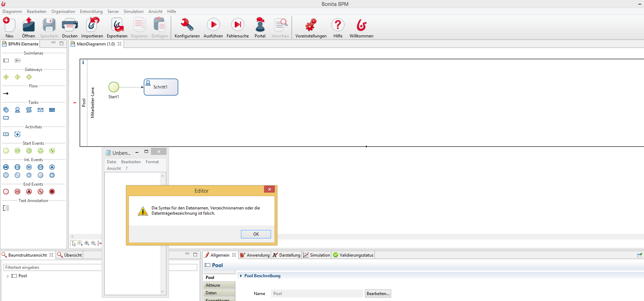Click the Bearbeiten... button next to Name
This screenshot has height=301, width=644.
[x=378, y=294]
